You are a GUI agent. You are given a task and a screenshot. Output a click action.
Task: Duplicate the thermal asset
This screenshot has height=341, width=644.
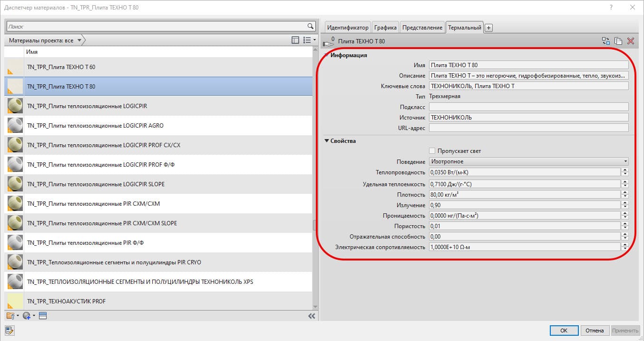pyautogui.click(x=618, y=41)
